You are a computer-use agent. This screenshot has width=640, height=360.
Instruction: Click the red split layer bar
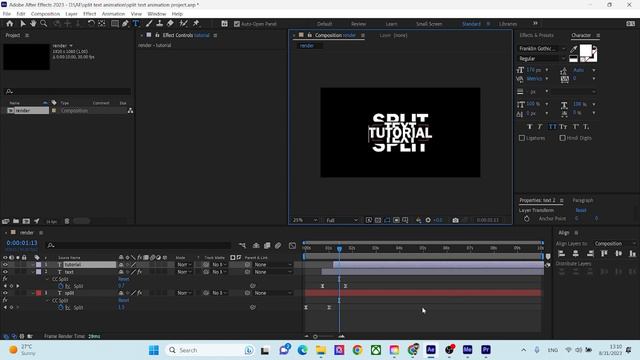pos(423,293)
